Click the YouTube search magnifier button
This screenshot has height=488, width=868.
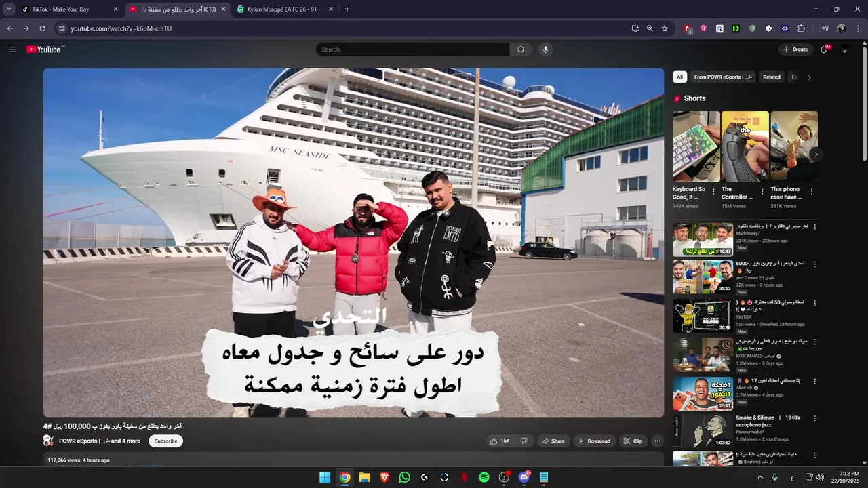pos(521,49)
